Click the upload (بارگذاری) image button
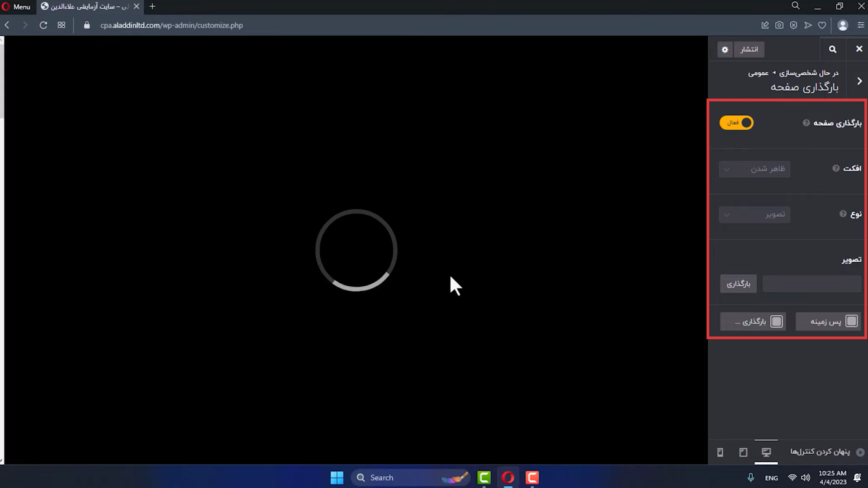This screenshot has width=868, height=488. tap(738, 284)
